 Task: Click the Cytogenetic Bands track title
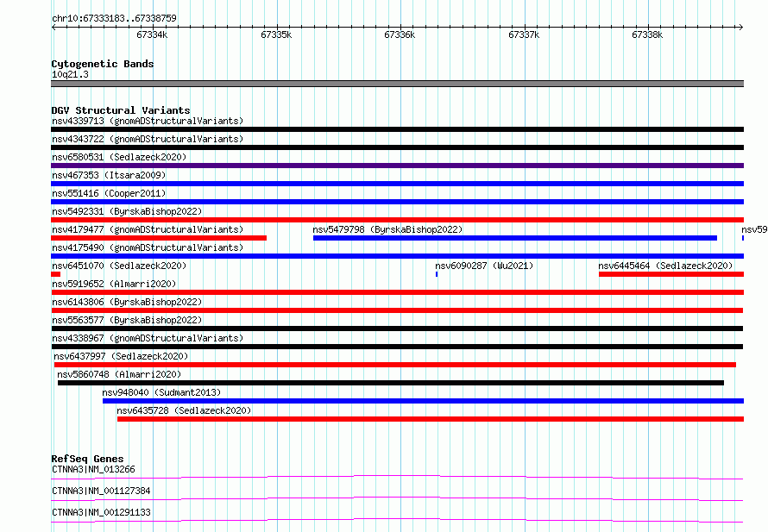point(103,64)
